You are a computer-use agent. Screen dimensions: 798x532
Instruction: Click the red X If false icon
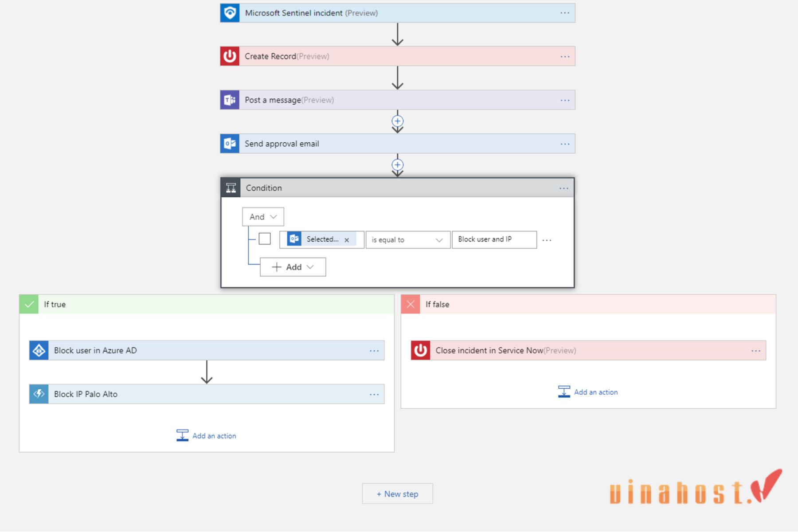click(411, 304)
